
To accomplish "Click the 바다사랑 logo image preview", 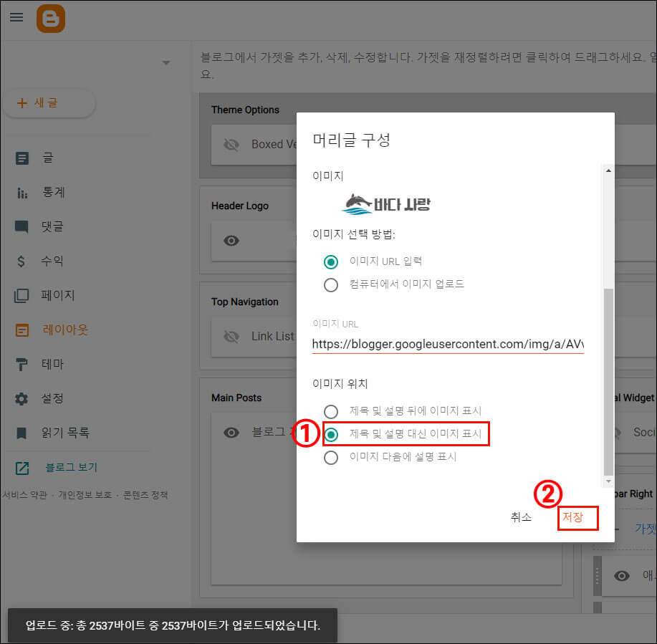I will [386, 204].
